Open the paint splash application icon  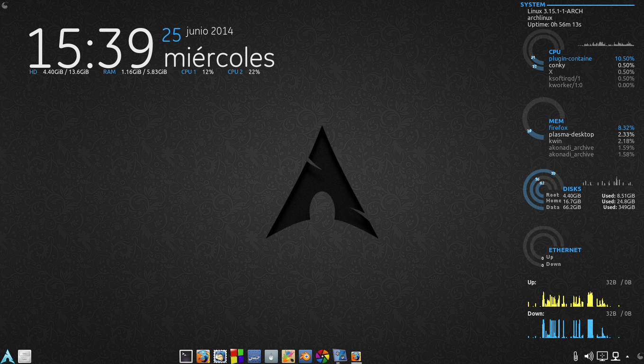click(288, 356)
